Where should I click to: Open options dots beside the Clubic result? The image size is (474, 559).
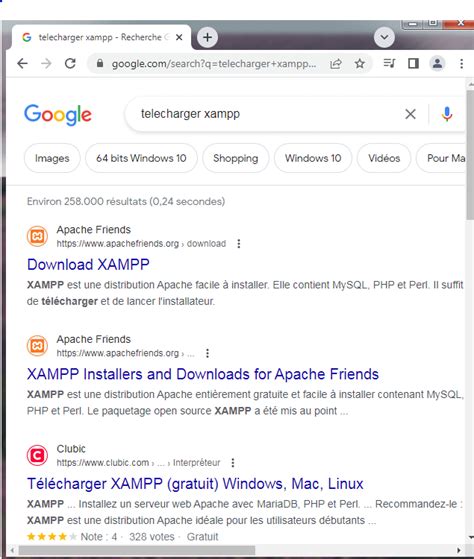point(233,463)
